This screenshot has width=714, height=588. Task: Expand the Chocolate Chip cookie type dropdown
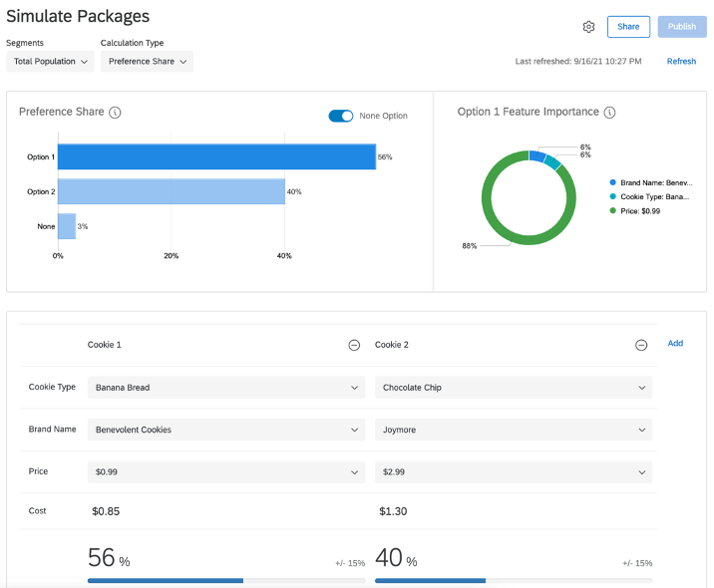click(514, 388)
